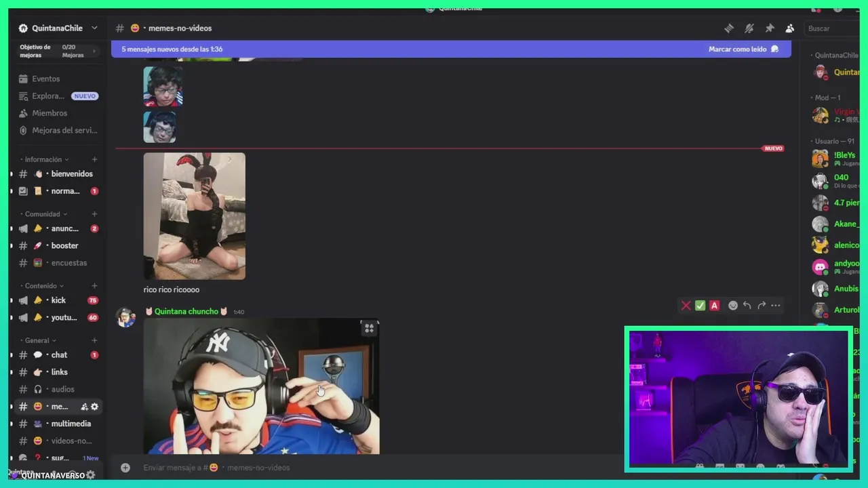Image resolution: width=868 pixels, height=488 pixels.
Task: Open Objetivo de mejoras boost progress
Action: coord(58,51)
